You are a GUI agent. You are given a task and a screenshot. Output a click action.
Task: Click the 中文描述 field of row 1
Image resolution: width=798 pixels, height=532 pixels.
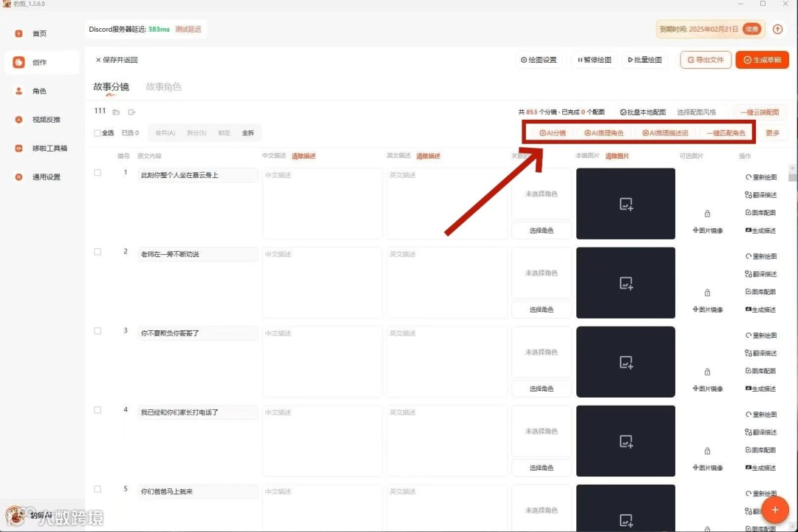coord(322,204)
